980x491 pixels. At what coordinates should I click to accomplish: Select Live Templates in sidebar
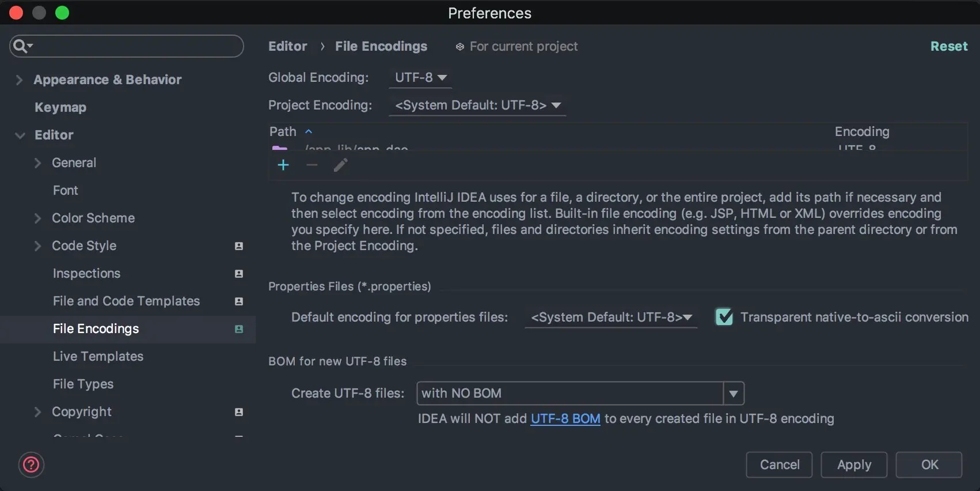pyautogui.click(x=98, y=357)
